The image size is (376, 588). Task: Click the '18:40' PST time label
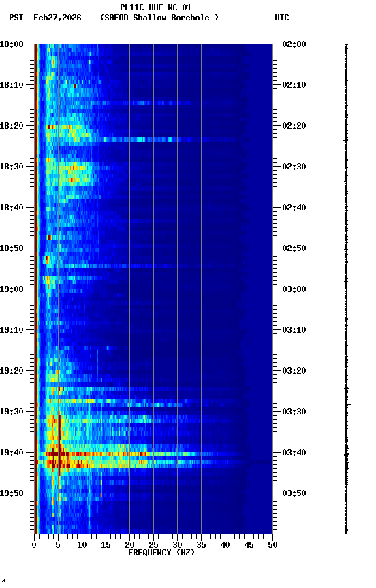click(x=12, y=208)
